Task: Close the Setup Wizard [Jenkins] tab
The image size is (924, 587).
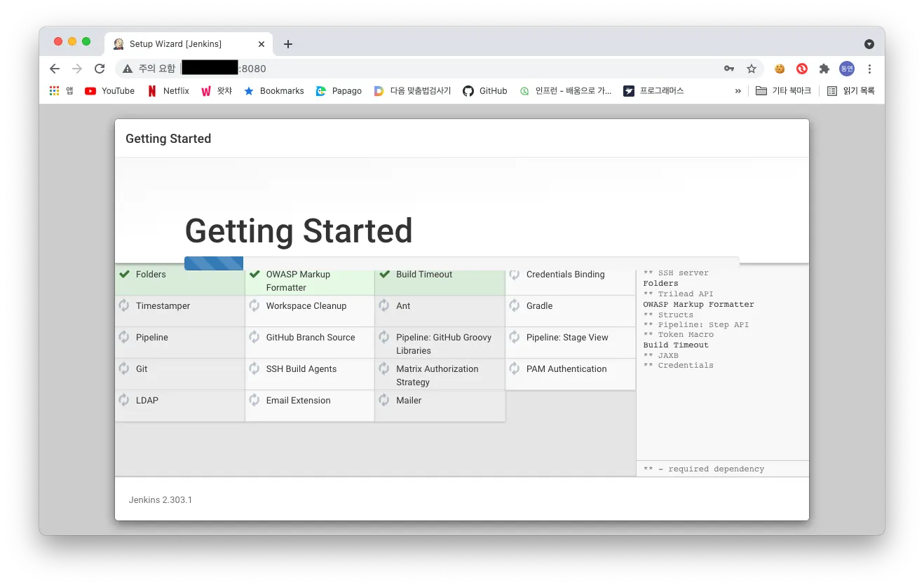Action: coord(261,44)
